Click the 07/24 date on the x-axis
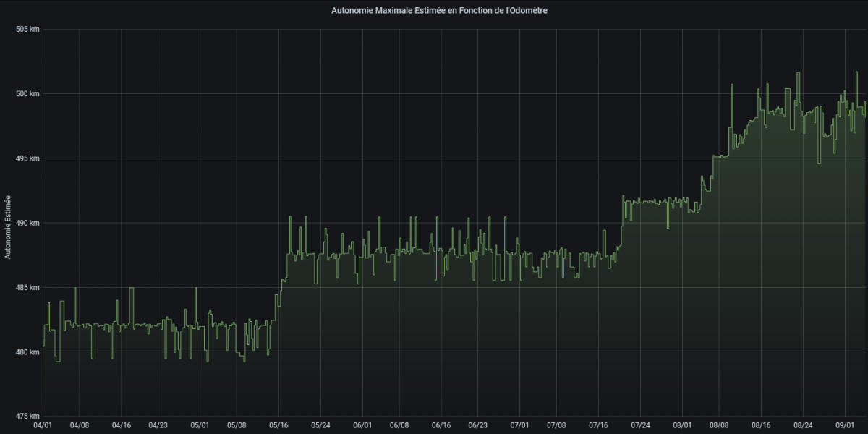 [x=639, y=426]
